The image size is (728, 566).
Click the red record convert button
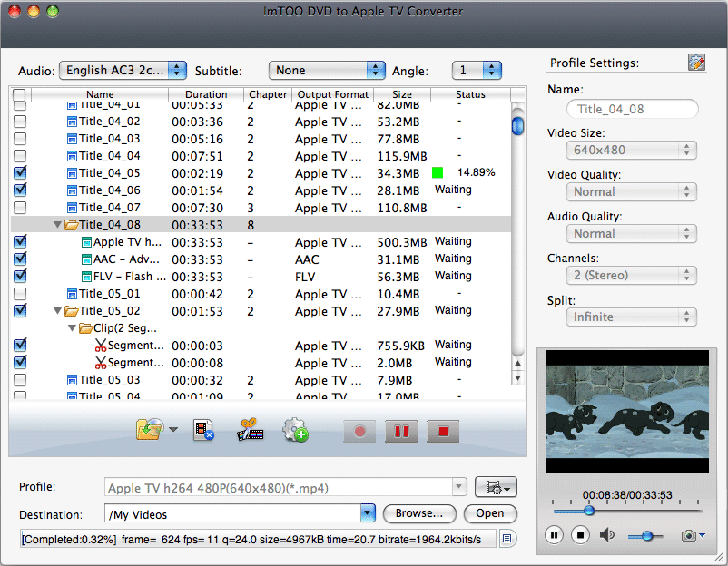359,432
